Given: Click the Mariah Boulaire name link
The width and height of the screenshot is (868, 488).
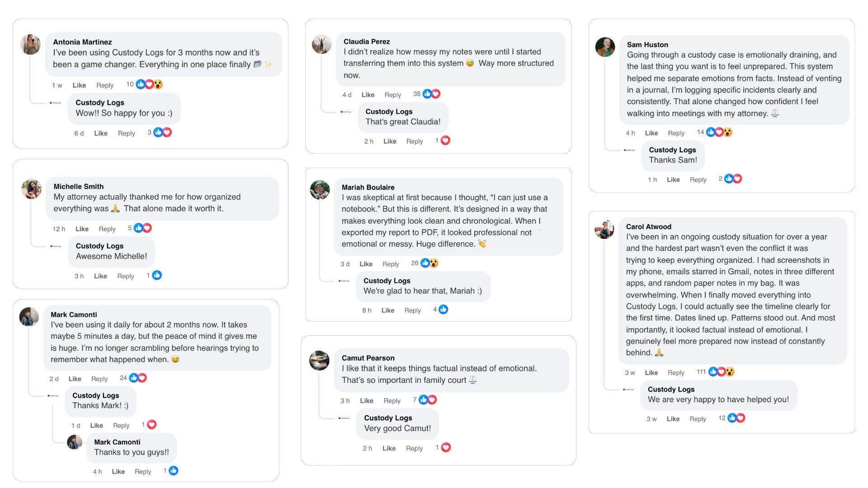Looking at the screenshot, I should pyautogui.click(x=368, y=188).
